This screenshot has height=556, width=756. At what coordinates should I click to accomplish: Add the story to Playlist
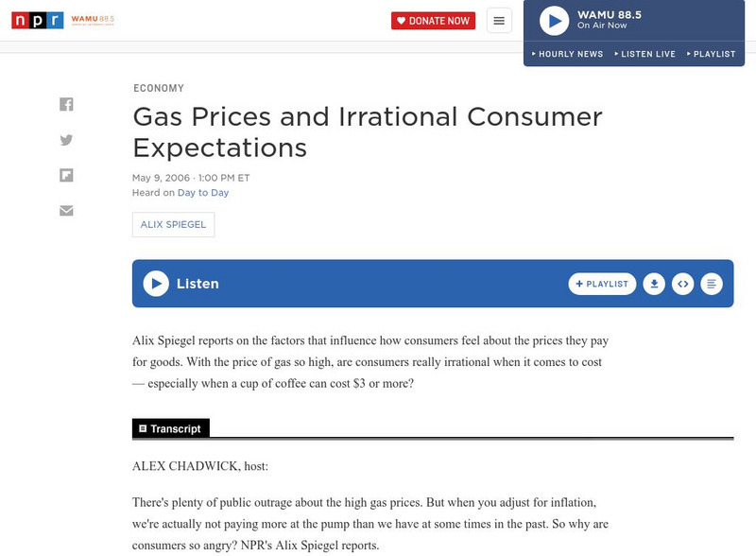click(x=602, y=284)
